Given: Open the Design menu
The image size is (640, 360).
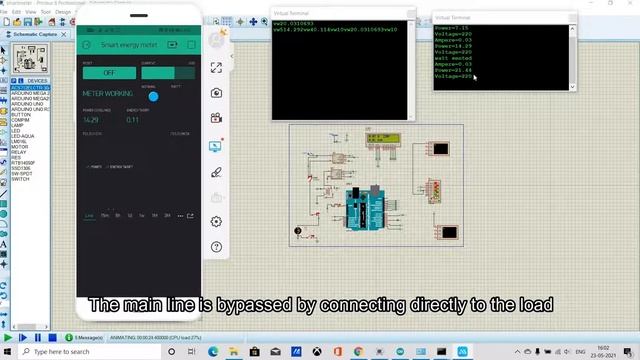Looking at the screenshot, I should (63, 12).
